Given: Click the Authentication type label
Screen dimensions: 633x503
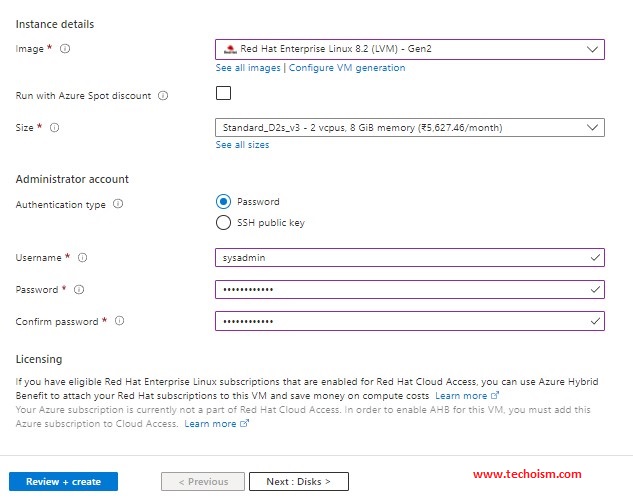Looking at the screenshot, I should pyautogui.click(x=61, y=205).
